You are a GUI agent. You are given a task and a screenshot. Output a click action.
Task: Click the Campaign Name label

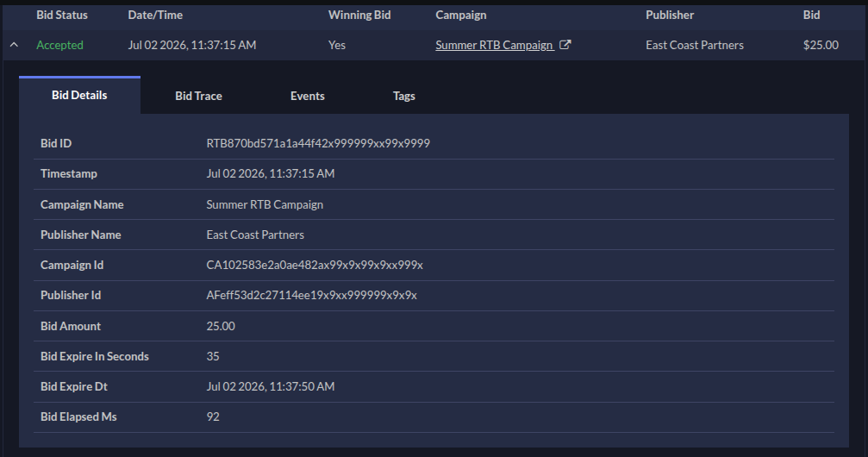point(82,204)
